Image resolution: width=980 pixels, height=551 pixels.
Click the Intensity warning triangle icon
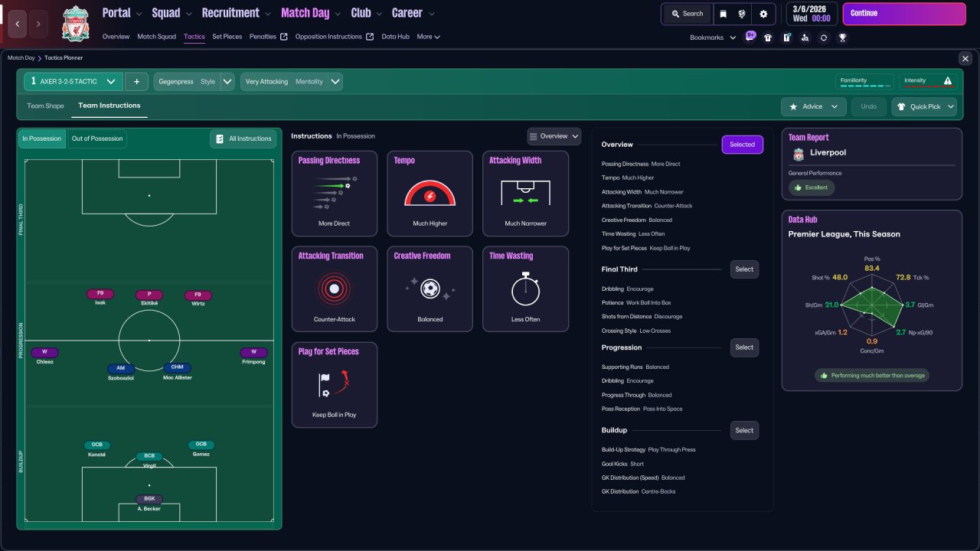point(948,80)
